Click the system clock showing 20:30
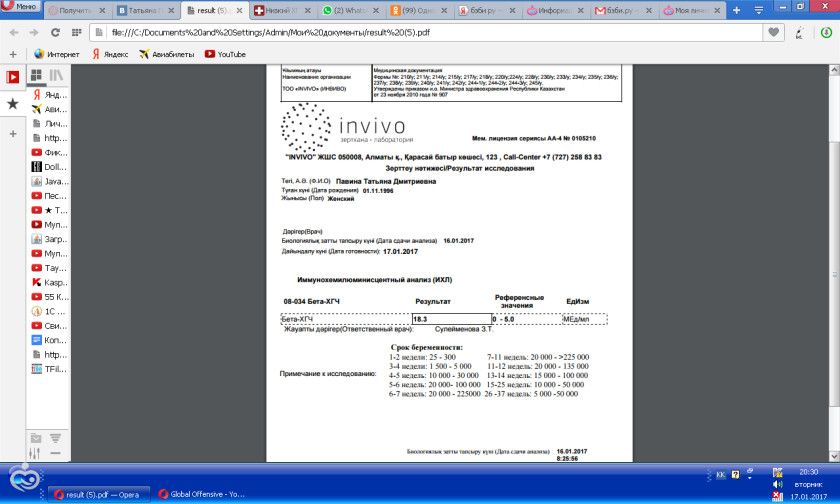 (x=808, y=472)
